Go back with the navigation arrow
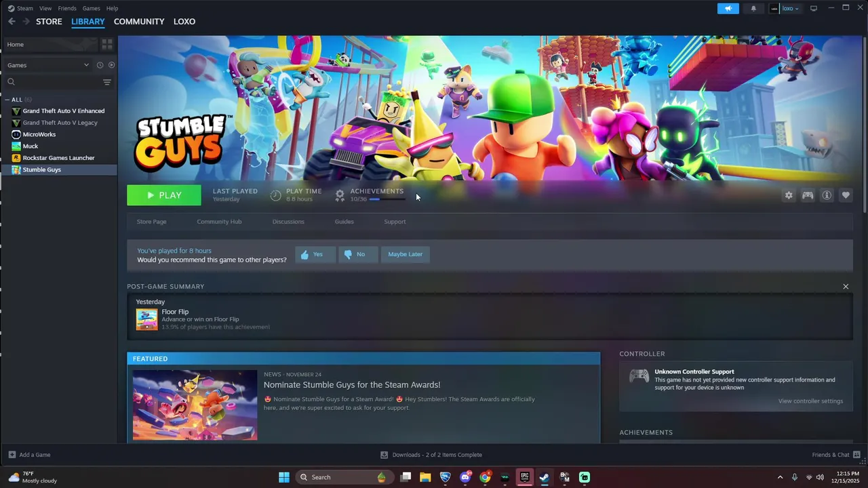The width and height of the screenshot is (868, 488). 12,22
